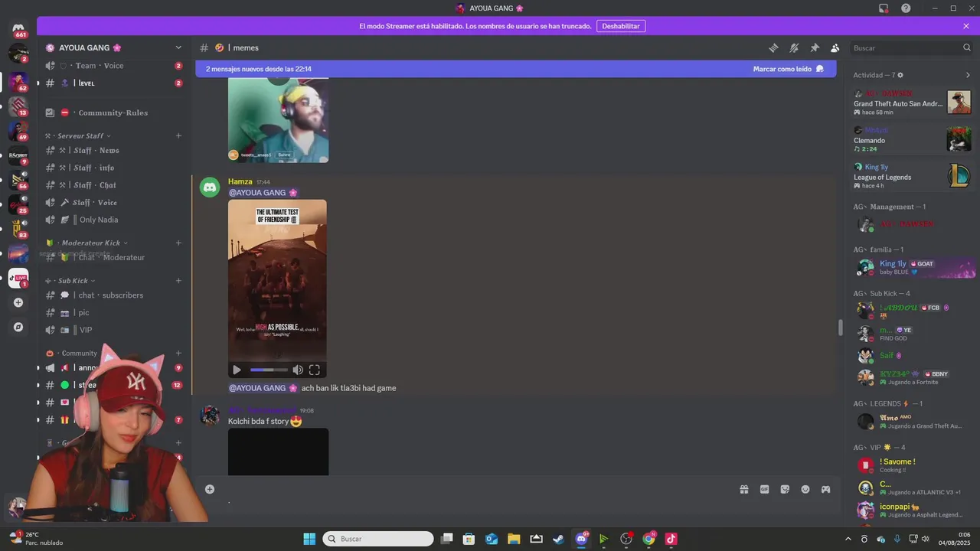Open League of Legends activity card

[912, 176]
